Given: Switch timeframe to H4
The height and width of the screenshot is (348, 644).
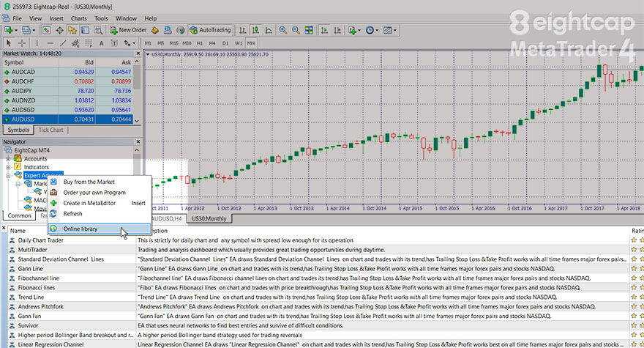Looking at the screenshot, I should 212,42.
